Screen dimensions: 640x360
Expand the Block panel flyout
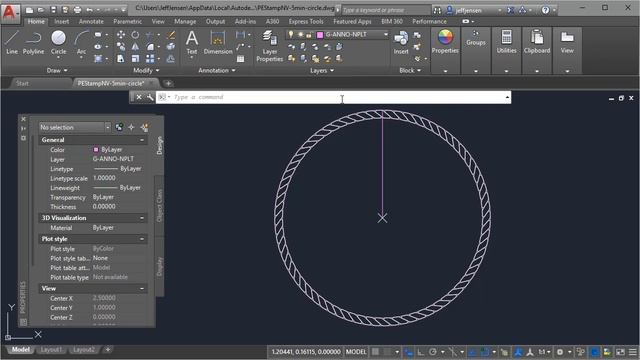pyautogui.click(x=410, y=70)
